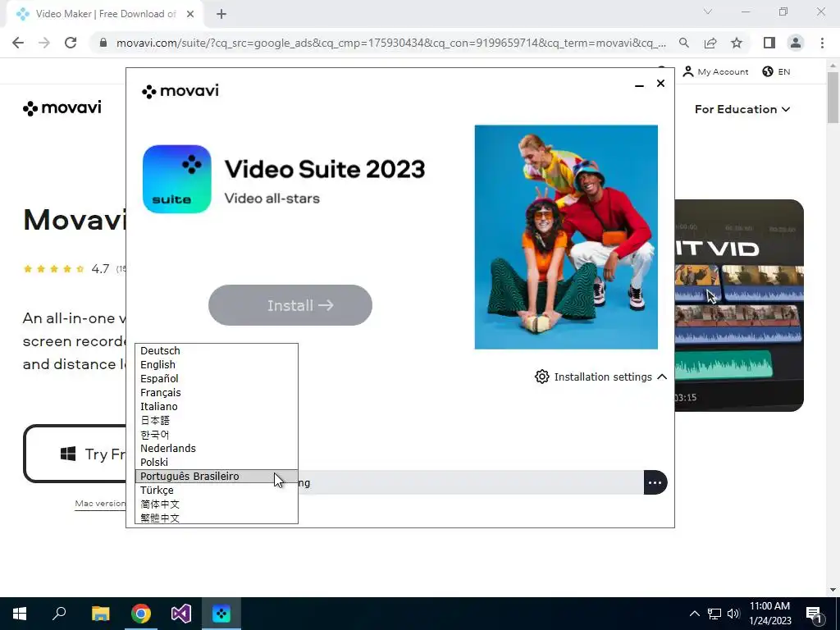This screenshot has height=630, width=840.
Task: Choose Italiano in the language list
Action: click(216, 407)
